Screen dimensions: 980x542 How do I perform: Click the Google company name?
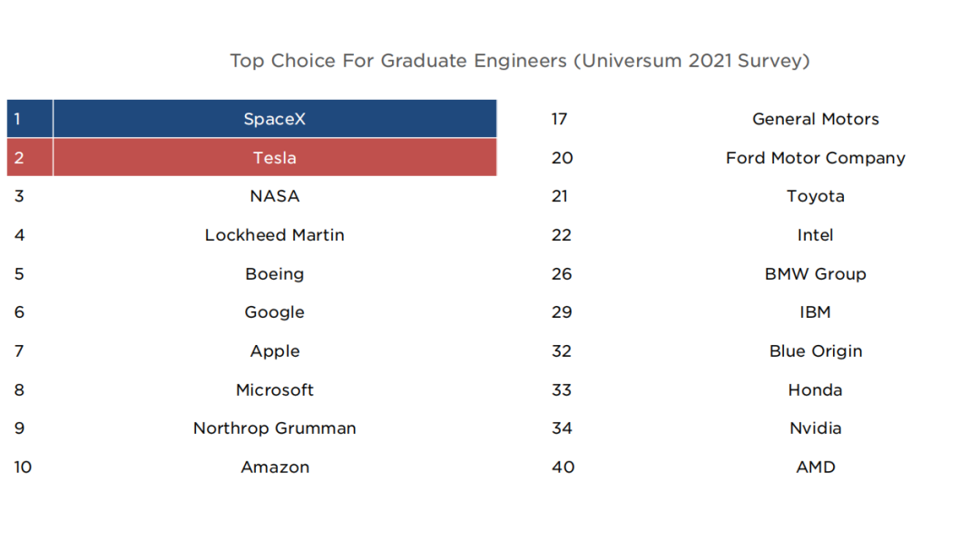[274, 312]
